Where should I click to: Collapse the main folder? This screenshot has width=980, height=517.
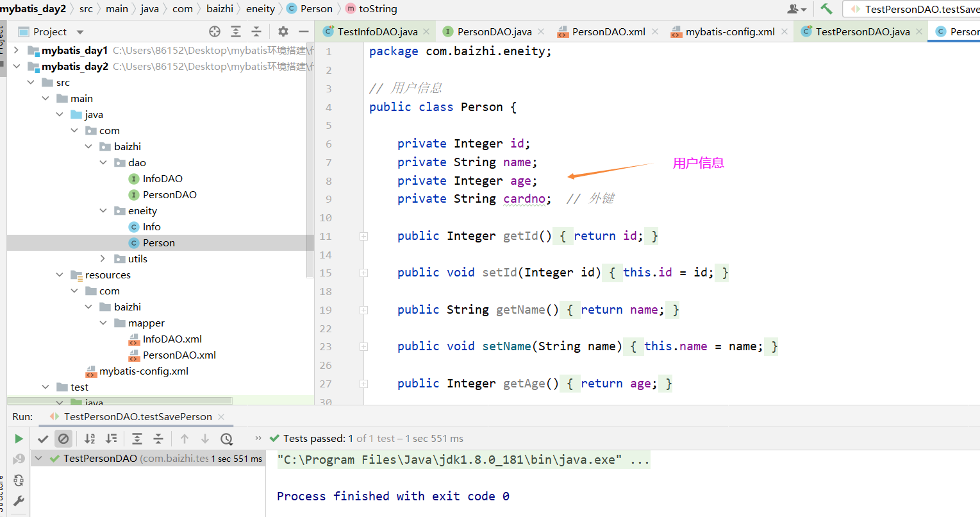46,98
